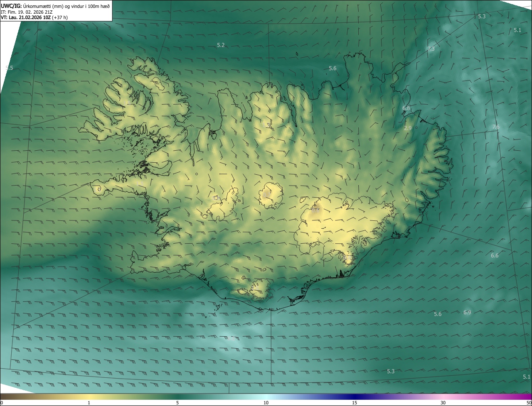532x406 pixels.
Task: Click the 1 label on the color scale
Action: 89,403
